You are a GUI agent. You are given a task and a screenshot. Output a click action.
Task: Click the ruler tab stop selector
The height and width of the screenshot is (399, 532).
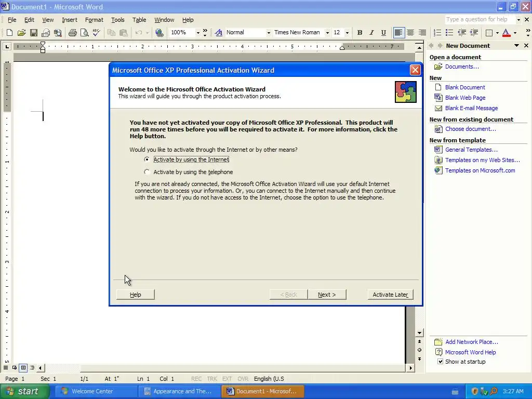tap(7, 46)
